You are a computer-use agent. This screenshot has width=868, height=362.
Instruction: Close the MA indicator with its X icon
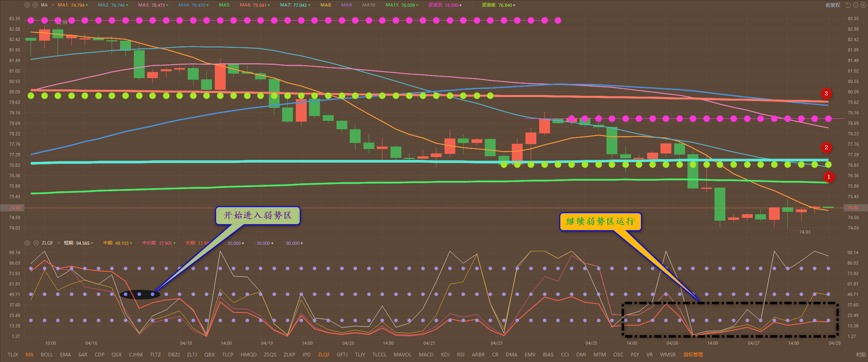pos(35,5)
